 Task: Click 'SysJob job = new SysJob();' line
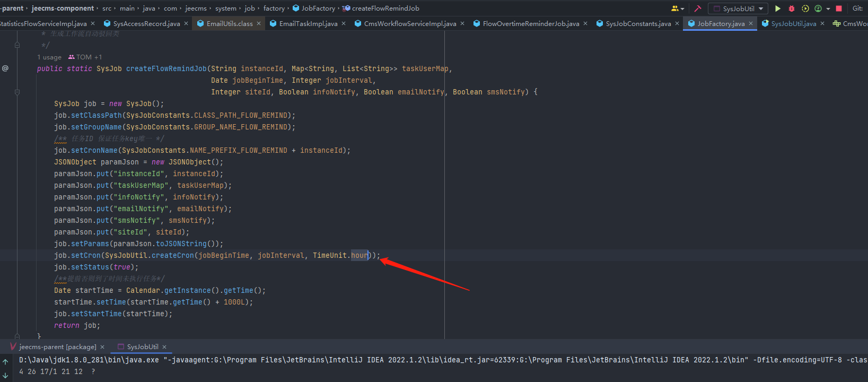109,104
